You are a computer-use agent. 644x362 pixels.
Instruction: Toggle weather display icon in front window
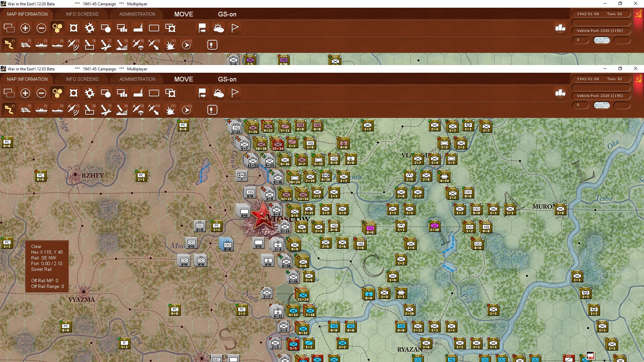click(x=219, y=93)
